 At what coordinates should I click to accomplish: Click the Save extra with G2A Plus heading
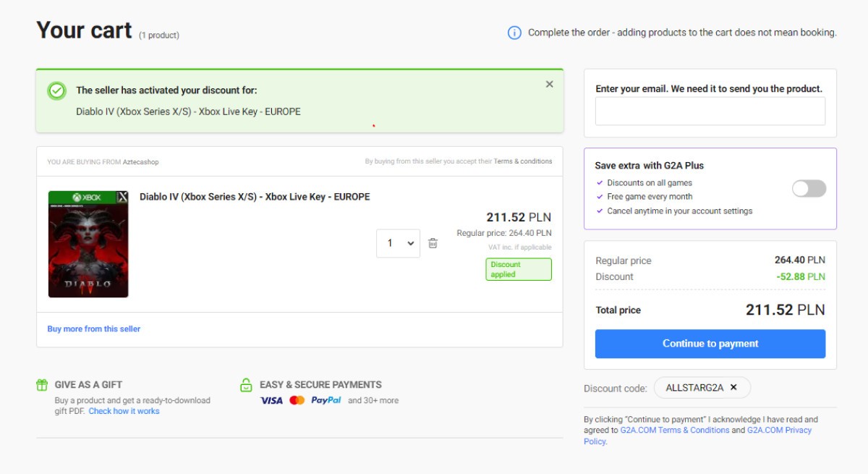pos(650,165)
